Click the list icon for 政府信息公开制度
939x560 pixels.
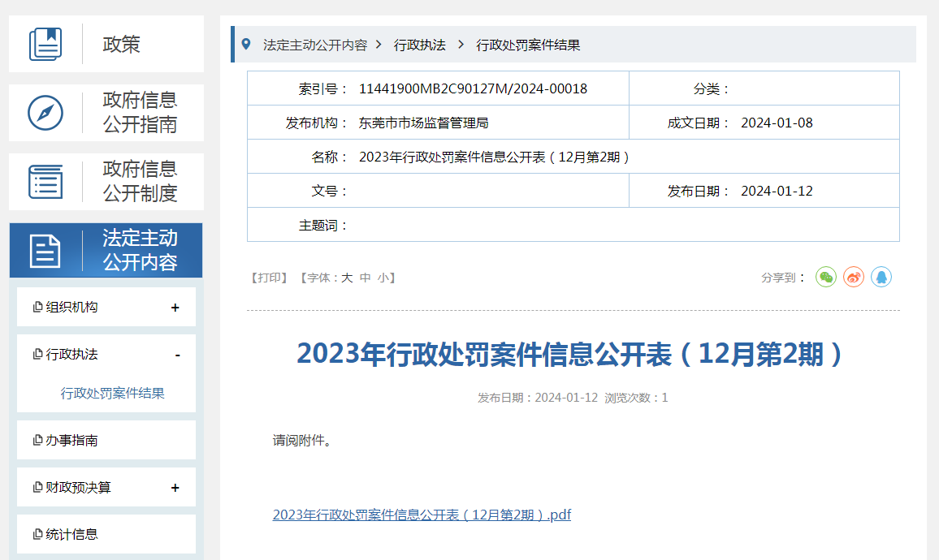click(45, 182)
